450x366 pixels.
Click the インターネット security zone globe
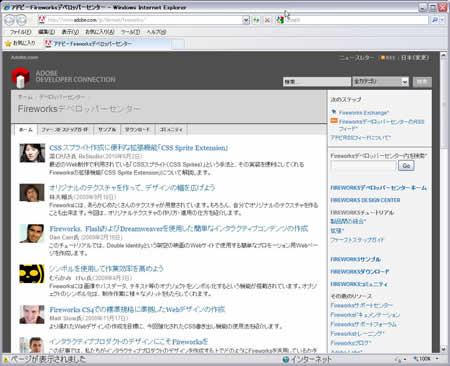[286, 359]
